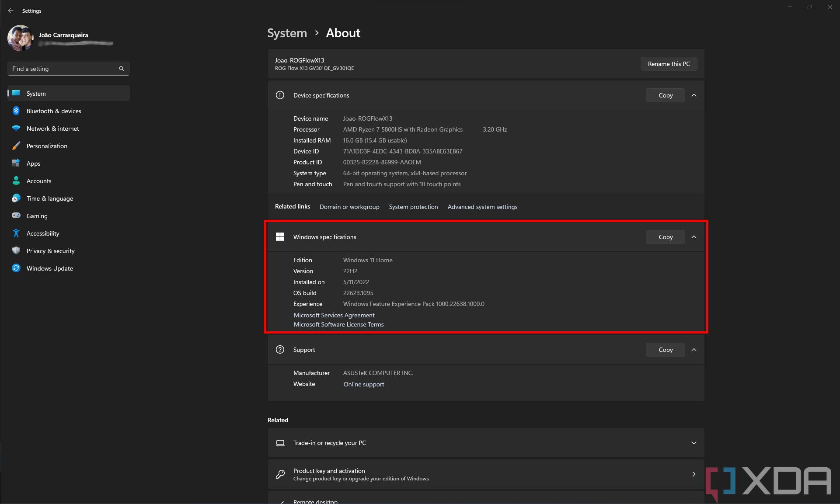Image resolution: width=840 pixels, height=504 pixels.
Task: Collapse the Device specifications section
Action: click(694, 95)
